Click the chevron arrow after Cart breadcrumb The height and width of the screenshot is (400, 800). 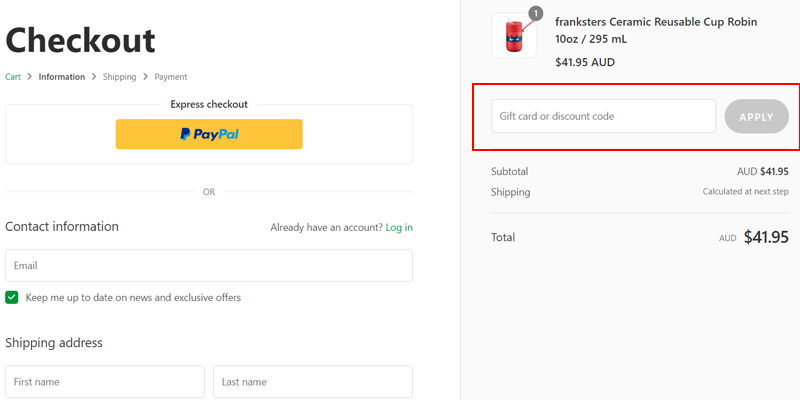pyautogui.click(x=30, y=77)
